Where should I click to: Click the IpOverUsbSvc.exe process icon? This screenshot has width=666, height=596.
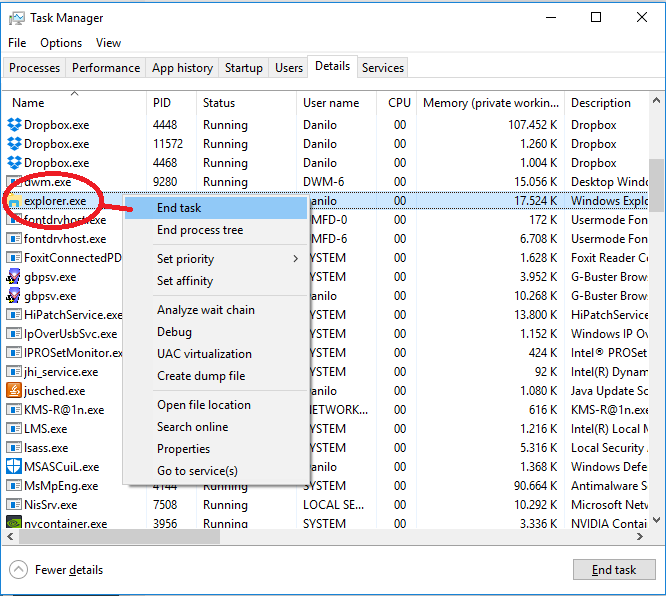[14, 334]
